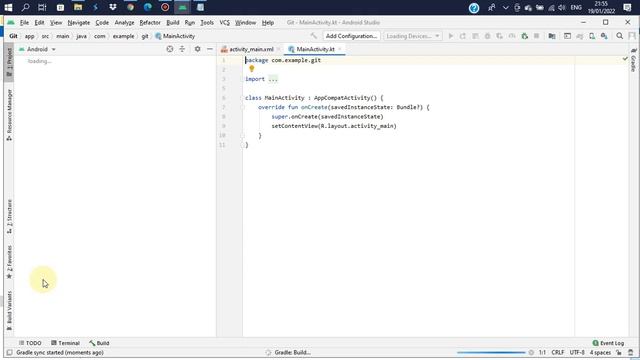
Task: Click the memory indicator icon in status bar
Action: [631, 352]
